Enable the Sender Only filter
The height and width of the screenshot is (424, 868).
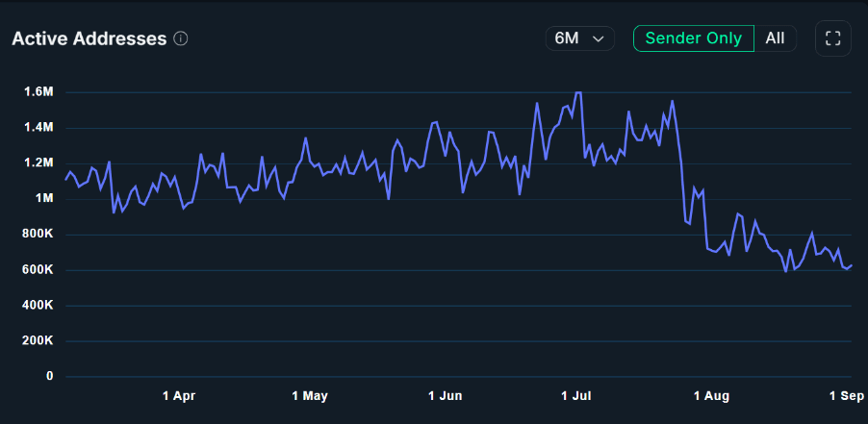[693, 38]
